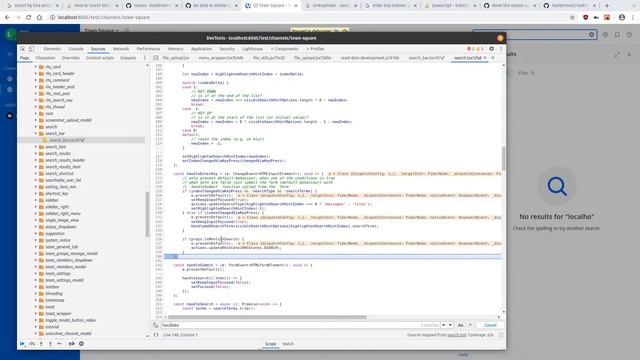The image size is (640, 360).
Task: Click the flagged posts icon in Mattermost header
Action: tap(617, 35)
